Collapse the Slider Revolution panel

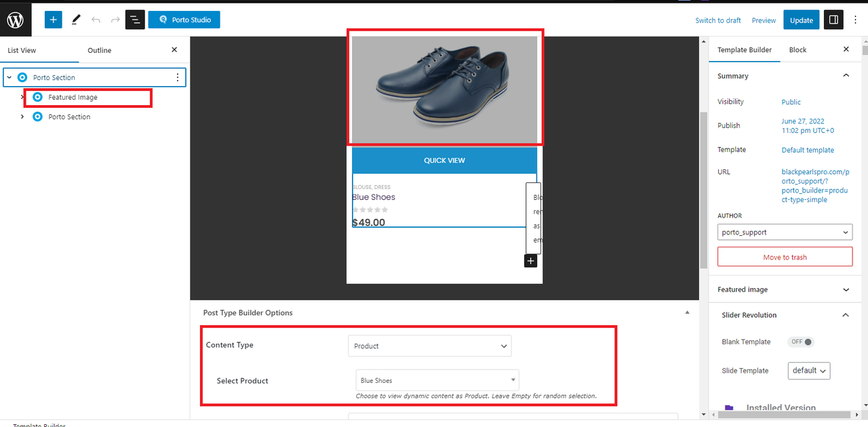pos(846,315)
